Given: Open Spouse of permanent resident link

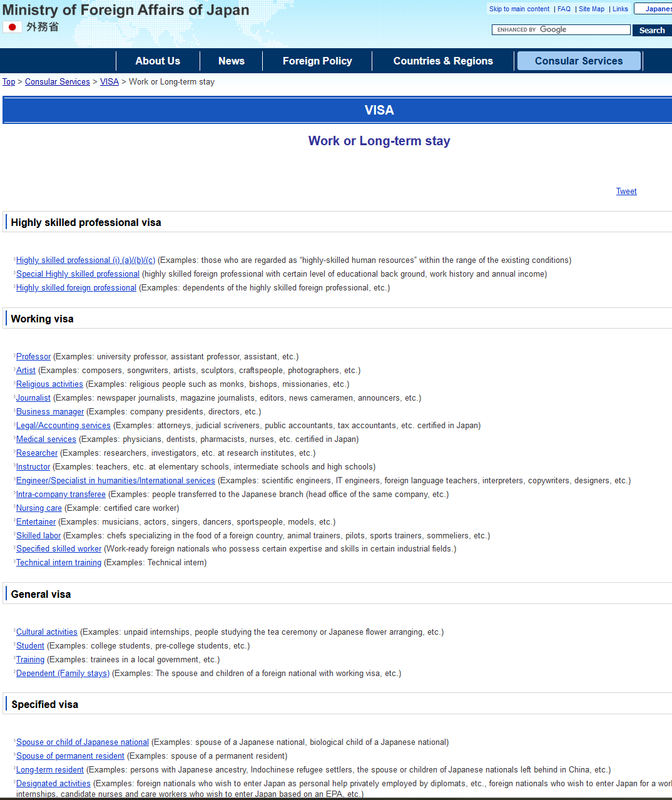Looking at the screenshot, I should (70, 756).
